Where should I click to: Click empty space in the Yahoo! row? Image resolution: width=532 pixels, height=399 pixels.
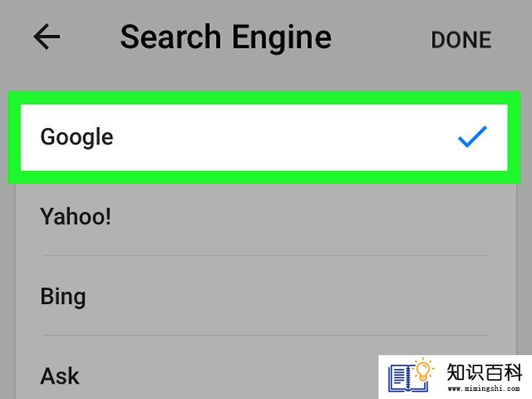click(305, 216)
